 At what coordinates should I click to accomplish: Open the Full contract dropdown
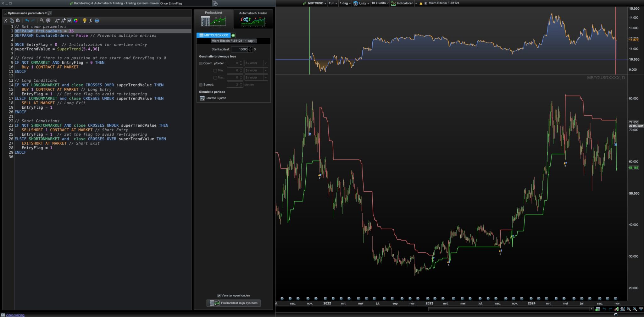click(x=333, y=3)
